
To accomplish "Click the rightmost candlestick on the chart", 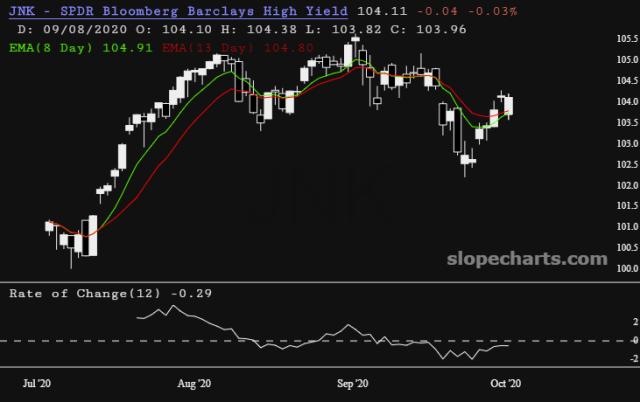I will click(509, 106).
